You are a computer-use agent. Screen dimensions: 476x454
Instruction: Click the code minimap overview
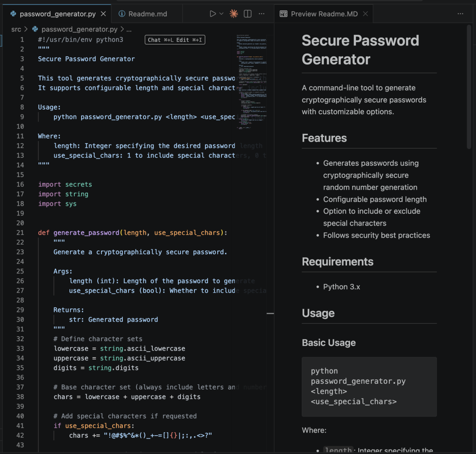point(252,82)
